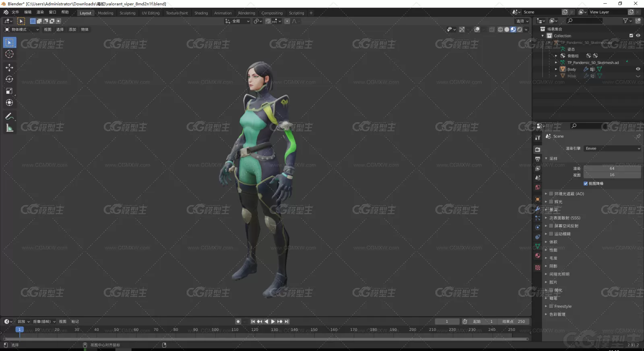Click the current frame field showing 1
Image resolution: width=644 pixels, height=351 pixels.
tap(447, 322)
